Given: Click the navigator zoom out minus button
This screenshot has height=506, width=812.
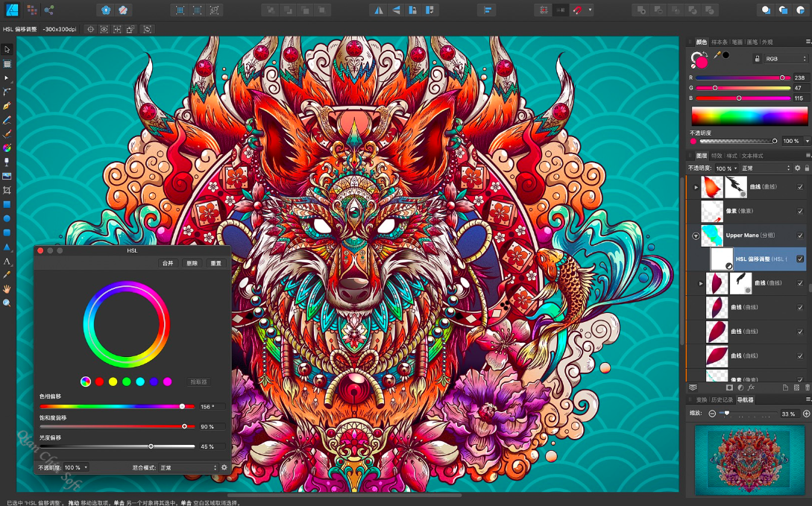Looking at the screenshot, I should coord(713,414).
